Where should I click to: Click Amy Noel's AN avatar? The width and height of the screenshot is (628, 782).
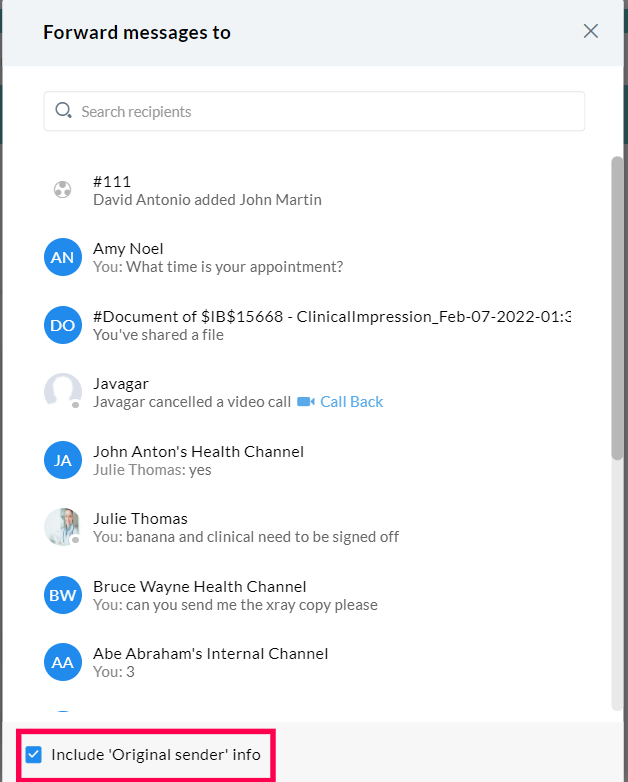[62, 257]
